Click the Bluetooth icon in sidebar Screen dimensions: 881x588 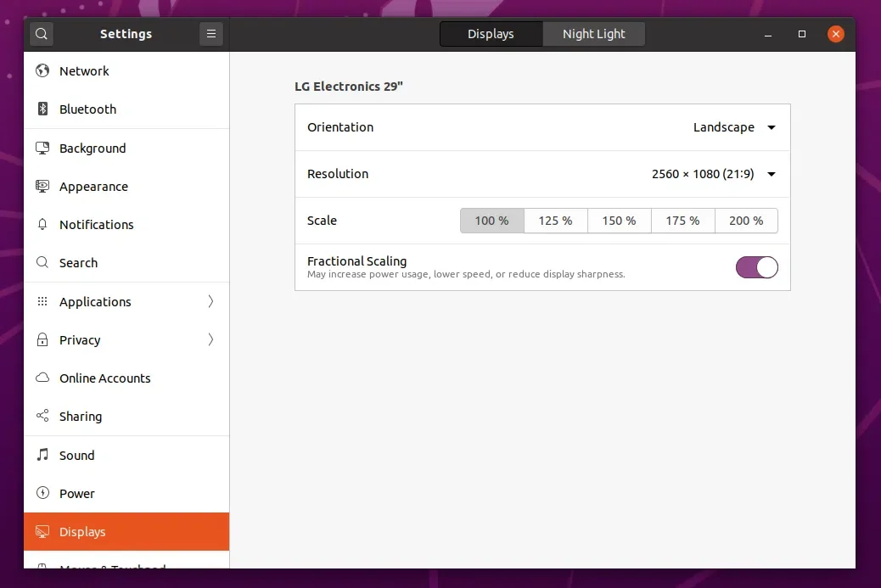pyautogui.click(x=42, y=109)
